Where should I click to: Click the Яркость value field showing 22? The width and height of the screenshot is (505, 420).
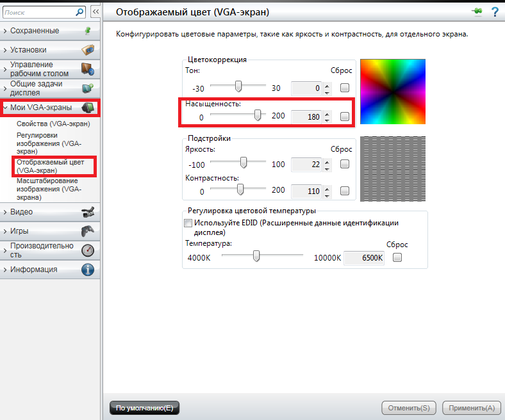306,165
